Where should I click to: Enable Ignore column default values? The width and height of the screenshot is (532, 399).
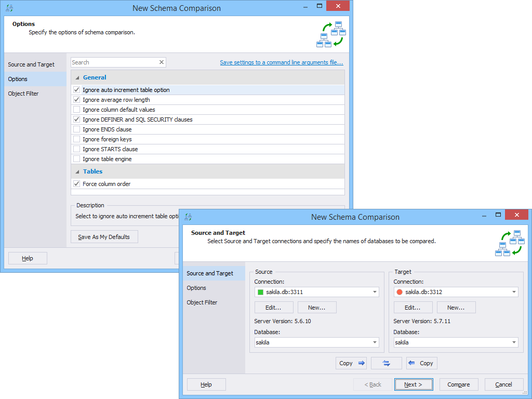[77, 109]
